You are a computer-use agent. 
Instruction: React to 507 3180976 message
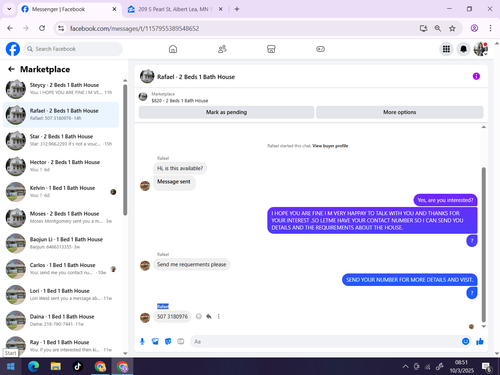[199, 316]
